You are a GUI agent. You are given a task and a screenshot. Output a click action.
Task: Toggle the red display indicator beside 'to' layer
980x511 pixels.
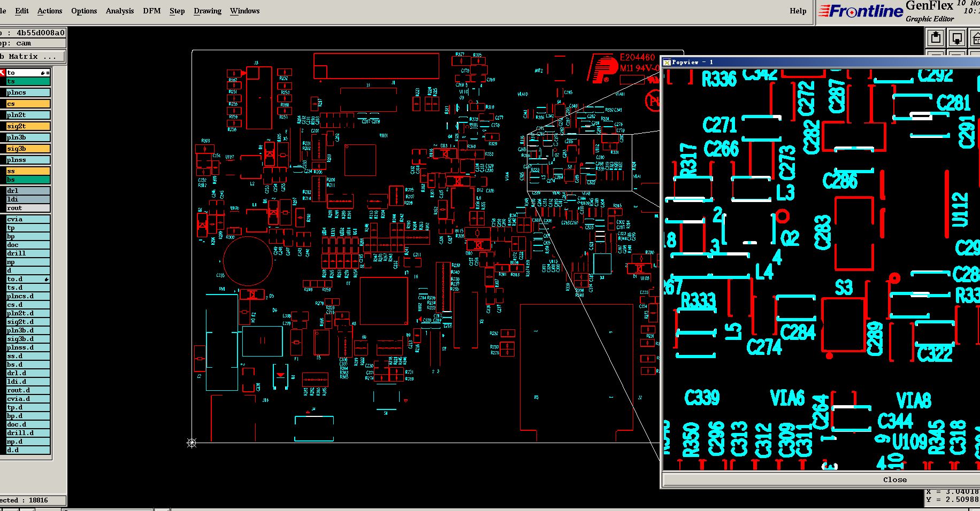pos(2,73)
